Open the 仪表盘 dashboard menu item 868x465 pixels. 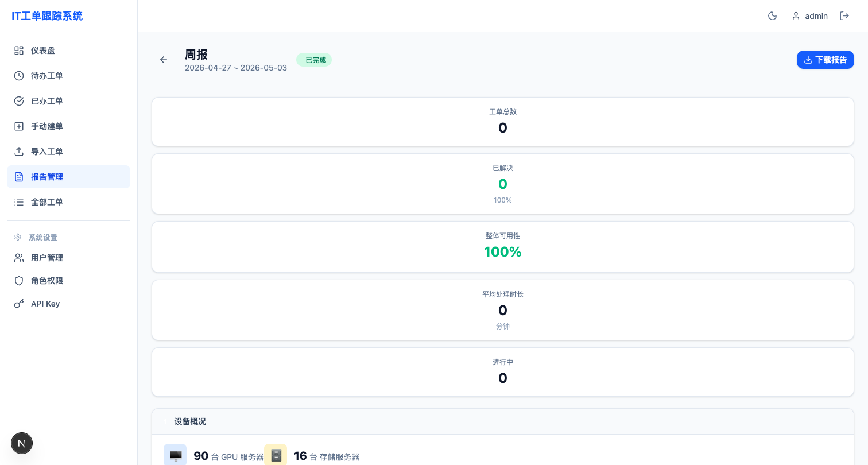pyautogui.click(x=68, y=51)
